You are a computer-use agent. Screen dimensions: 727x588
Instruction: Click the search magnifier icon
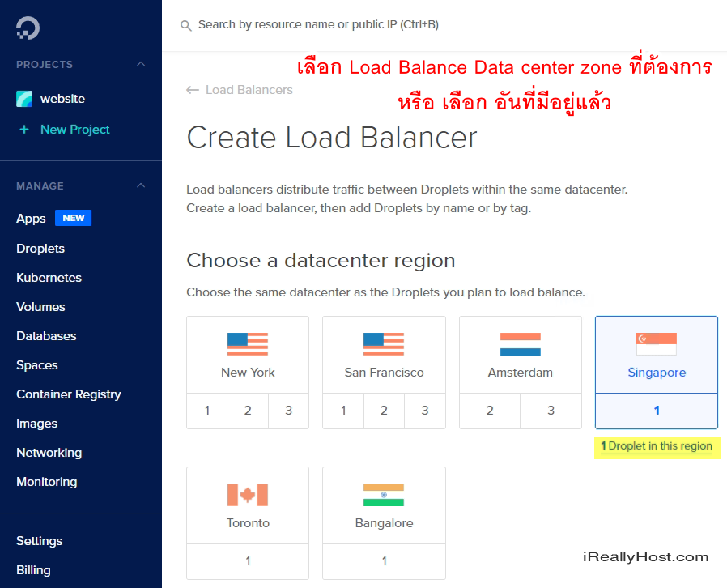(186, 25)
